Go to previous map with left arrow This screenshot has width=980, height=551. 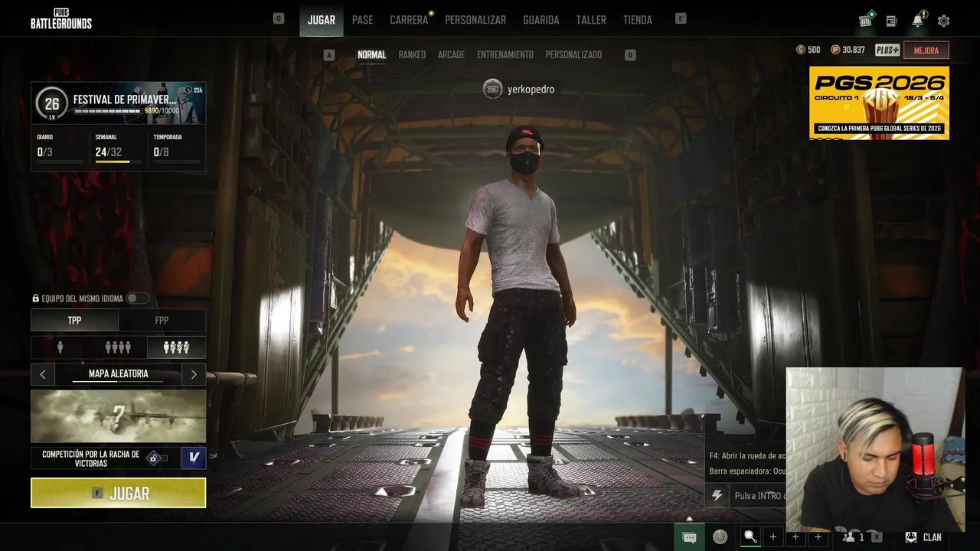tap(43, 374)
